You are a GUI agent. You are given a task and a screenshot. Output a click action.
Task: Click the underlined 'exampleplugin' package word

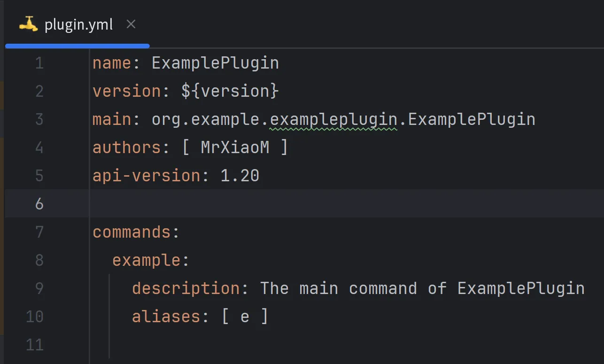click(334, 119)
